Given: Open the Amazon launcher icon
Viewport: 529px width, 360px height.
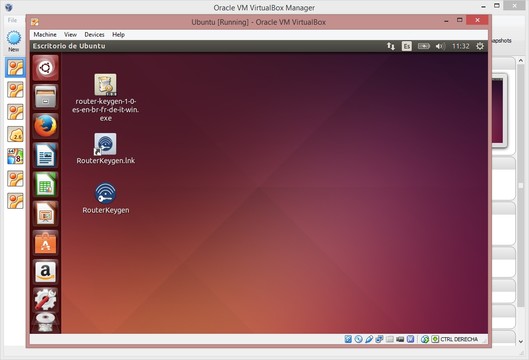Looking at the screenshot, I should pos(46,272).
